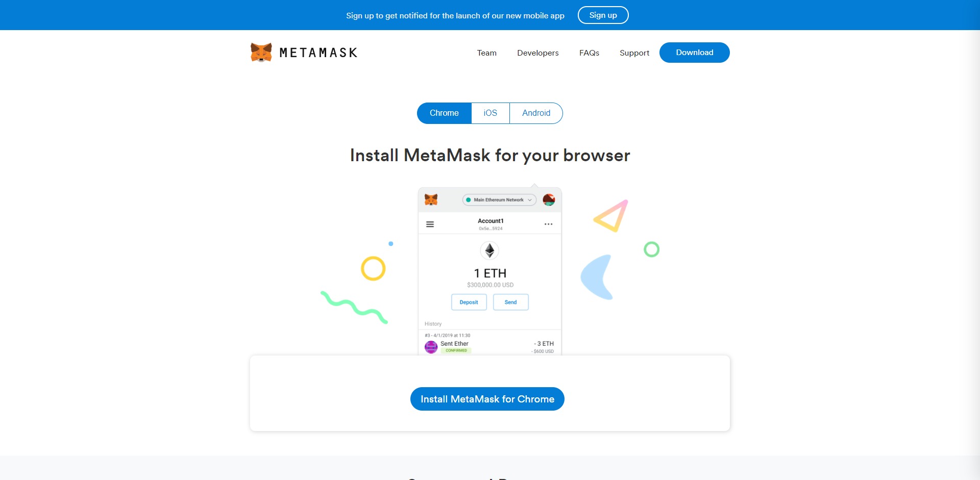Click the Sign up banner button
Viewport: 980px width, 480px height.
(603, 15)
